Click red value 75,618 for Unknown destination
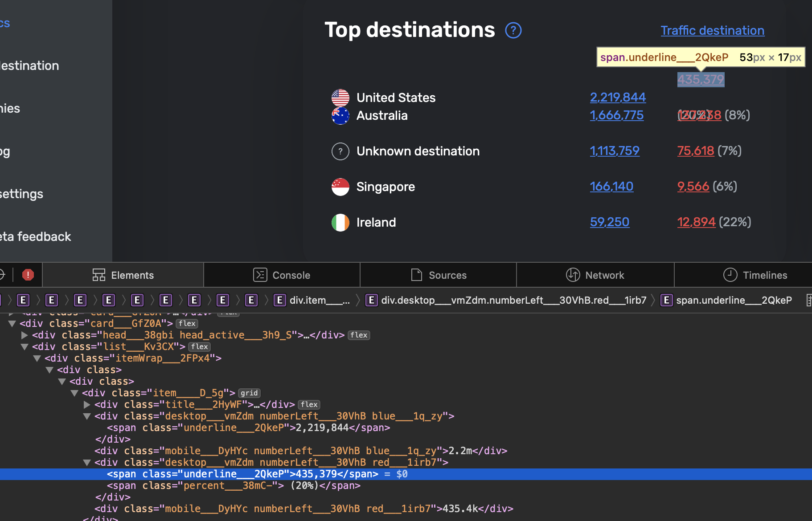Screen dimensions: 812x521 tap(696, 151)
